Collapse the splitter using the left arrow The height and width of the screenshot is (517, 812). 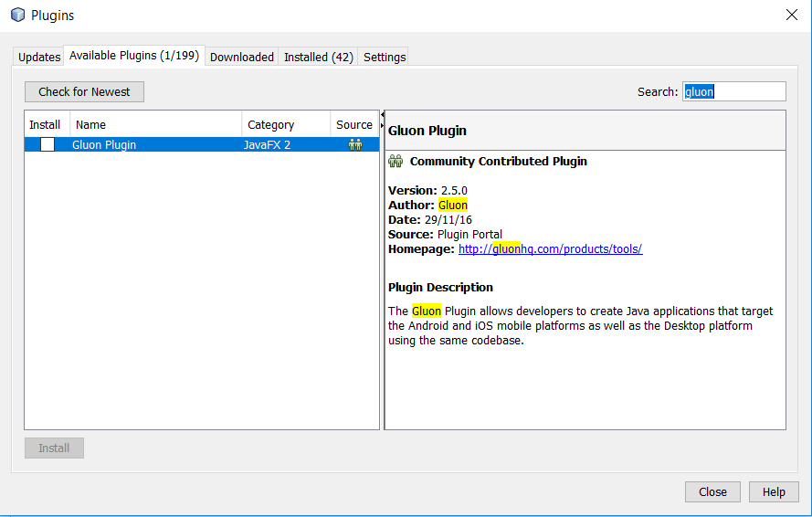tap(383, 114)
